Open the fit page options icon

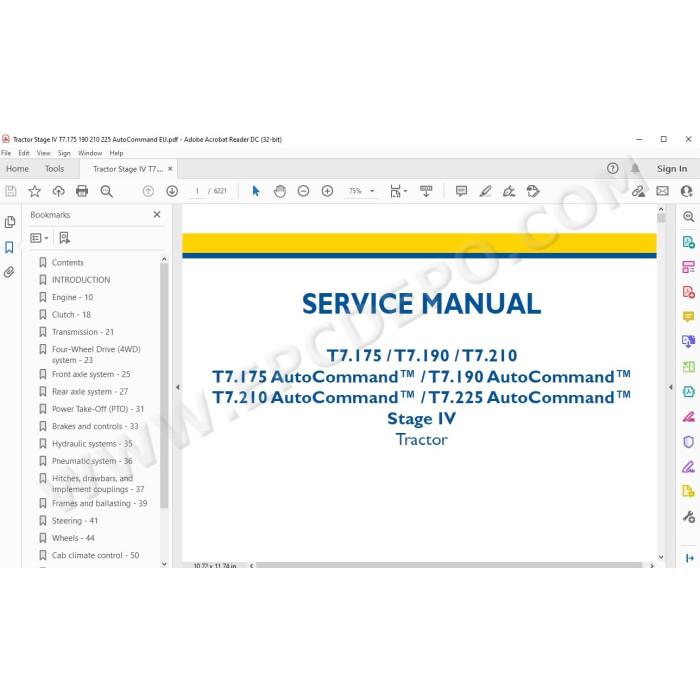[x=397, y=192]
